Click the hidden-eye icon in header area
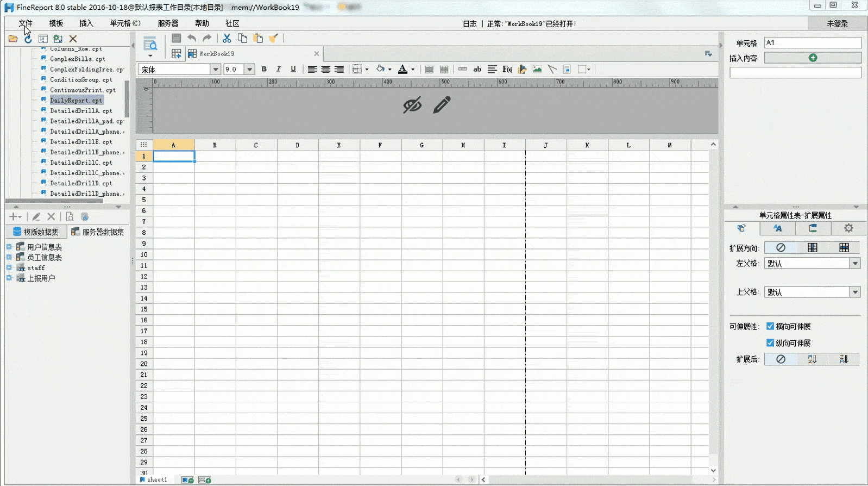 click(412, 105)
